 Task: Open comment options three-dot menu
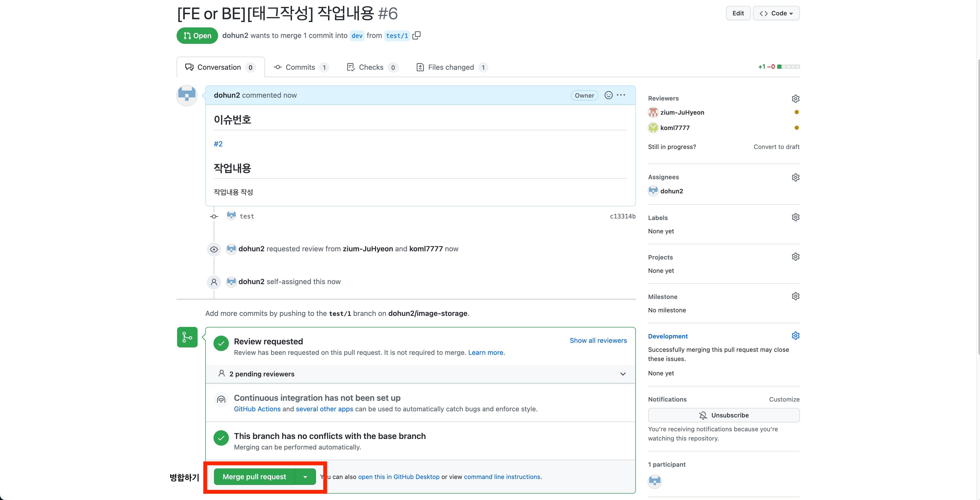(621, 95)
